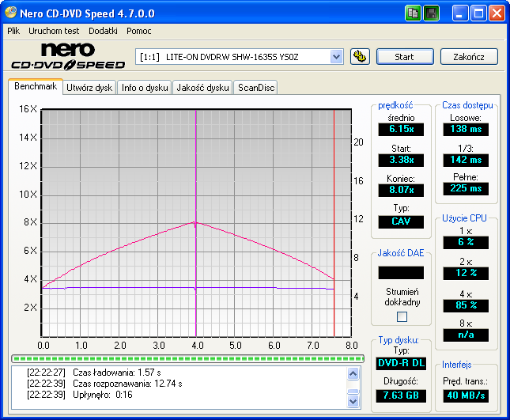Screen dimensions: 510x420
Task: Switch to the Info o dysku tab
Action: 145,88
